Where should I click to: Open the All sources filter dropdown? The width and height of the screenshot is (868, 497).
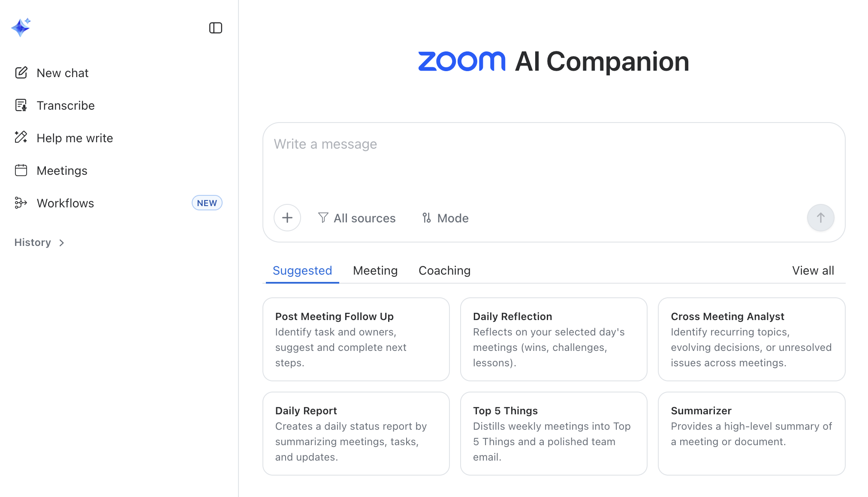[357, 218]
